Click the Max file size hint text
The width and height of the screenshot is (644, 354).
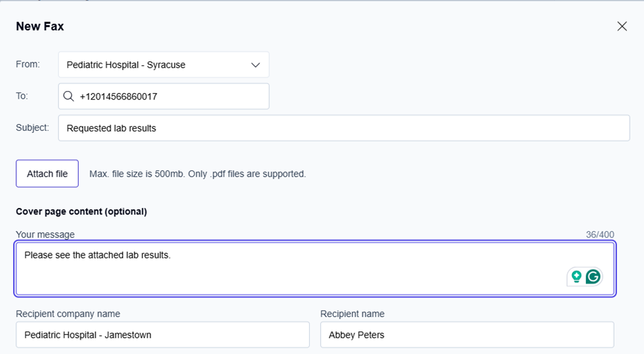point(197,174)
